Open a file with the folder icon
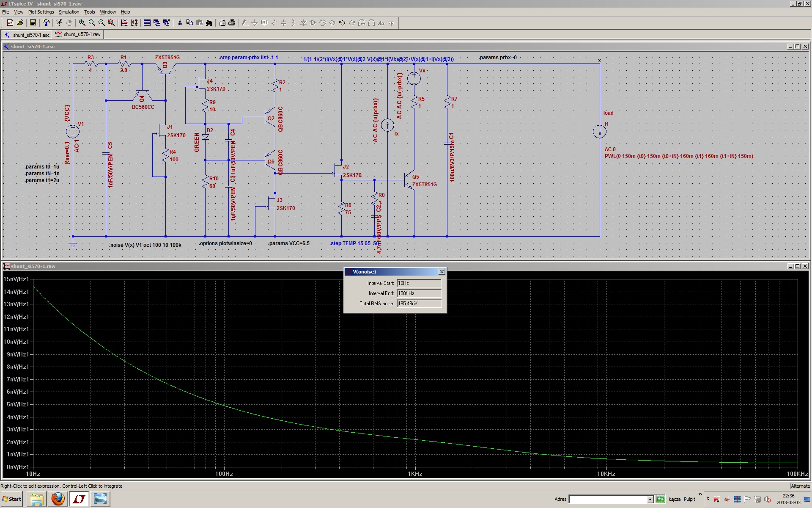 pyautogui.click(x=19, y=23)
